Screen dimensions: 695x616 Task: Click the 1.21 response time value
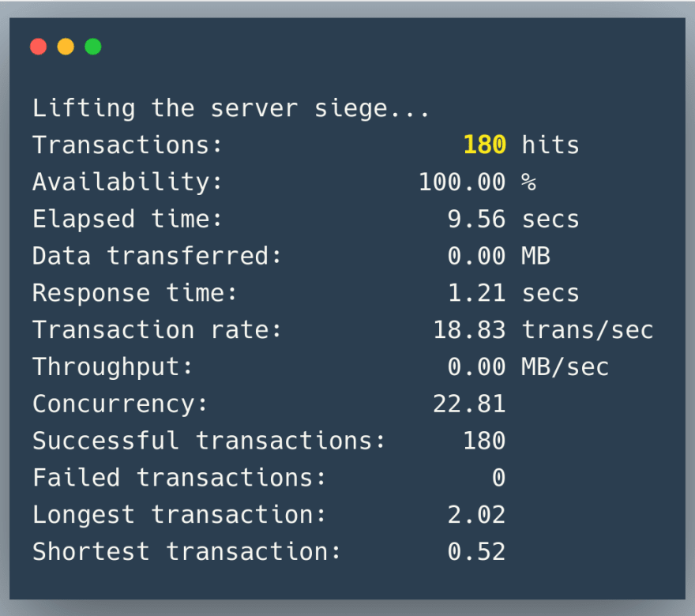(477, 293)
